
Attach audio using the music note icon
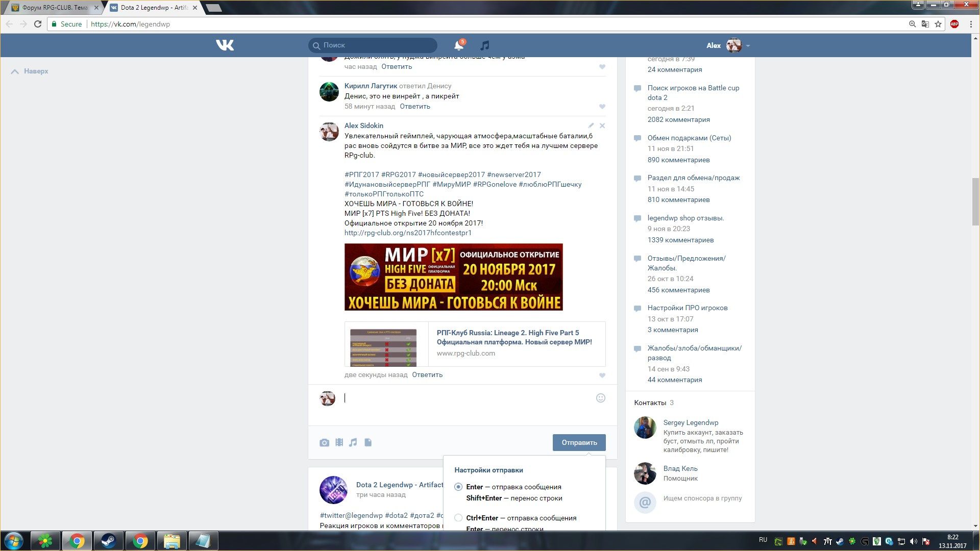pyautogui.click(x=353, y=442)
